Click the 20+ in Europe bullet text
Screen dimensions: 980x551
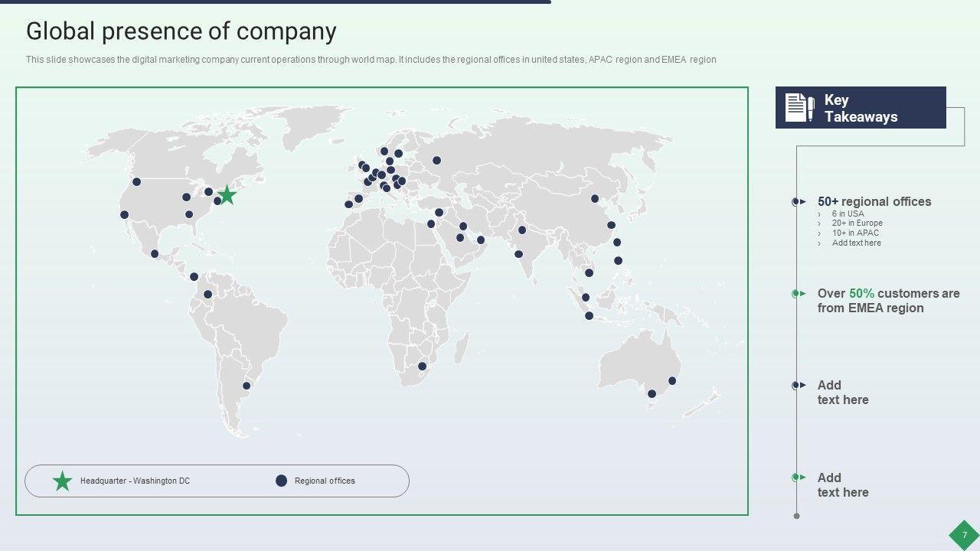tap(857, 223)
